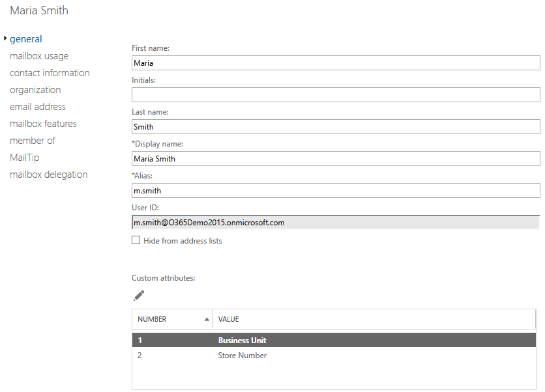Select the Store Number attribute row
The width and height of the screenshot is (545, 392).
click(334, 356)
